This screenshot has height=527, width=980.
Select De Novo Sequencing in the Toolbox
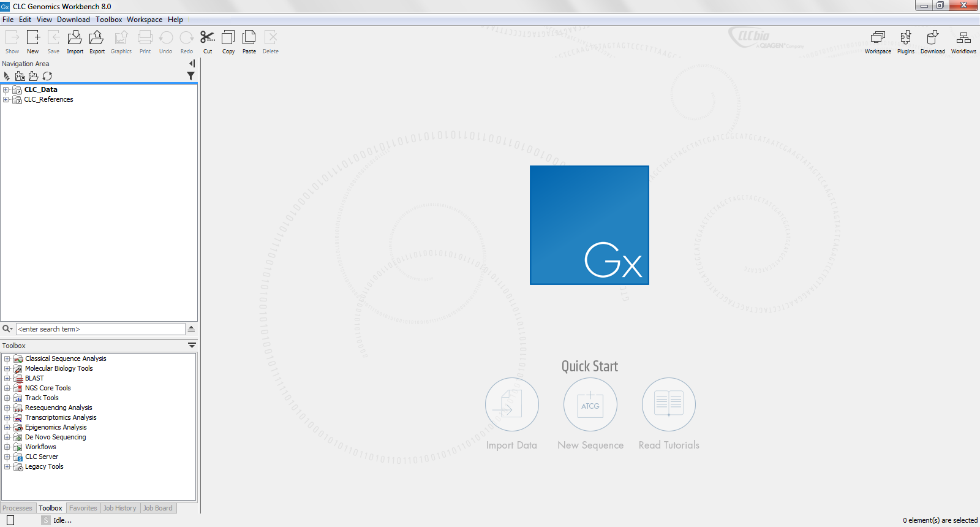coord(55,437)
